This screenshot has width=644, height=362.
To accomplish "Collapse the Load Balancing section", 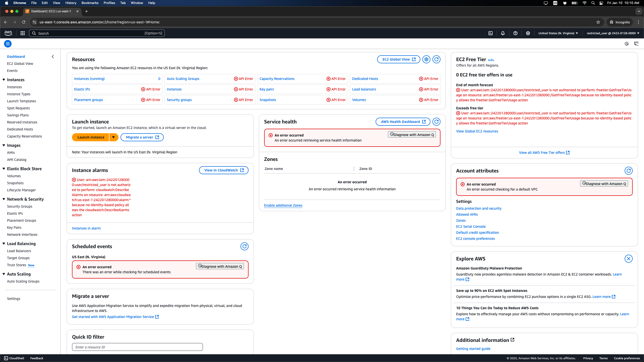I will (4, 244).
